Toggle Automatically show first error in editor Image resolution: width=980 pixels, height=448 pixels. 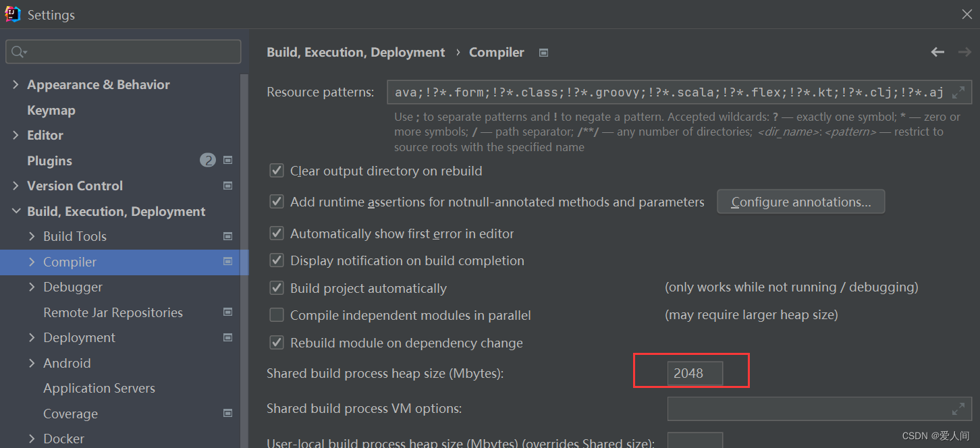tap(277, 233)
